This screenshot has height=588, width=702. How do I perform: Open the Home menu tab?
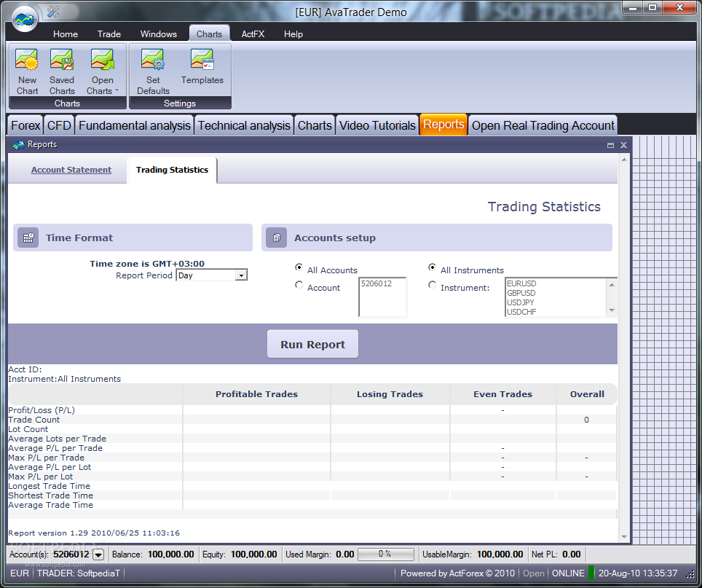pyautogui.click(x=66, y=34)
